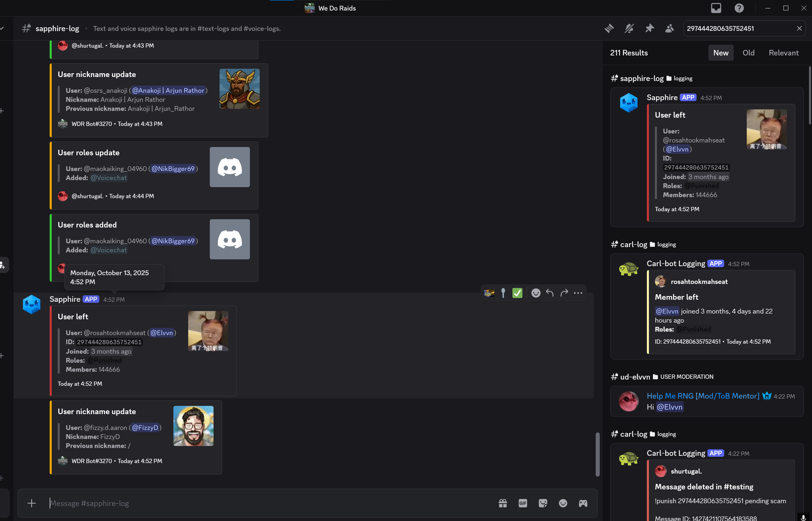812x521 pixels.
Task: Clear the search query with X
Action: pos(799,28)
